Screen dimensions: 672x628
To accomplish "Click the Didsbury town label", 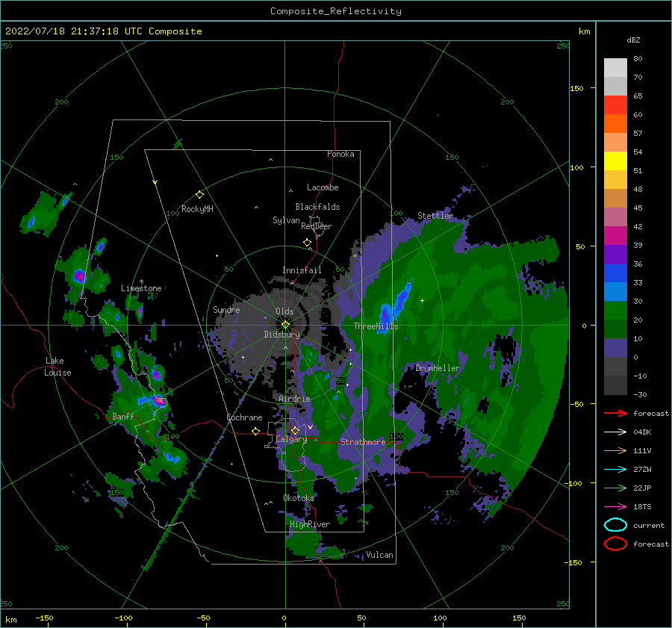I will (x=282, y=335).
